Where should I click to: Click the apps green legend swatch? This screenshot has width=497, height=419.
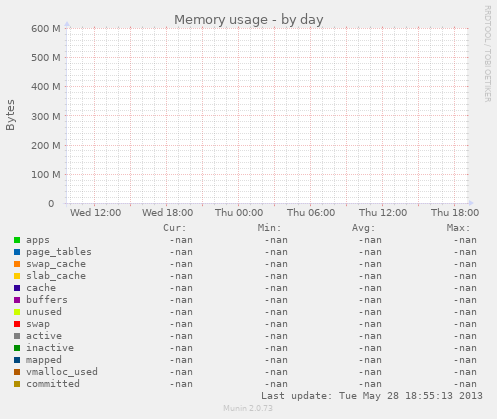[17, 240]
